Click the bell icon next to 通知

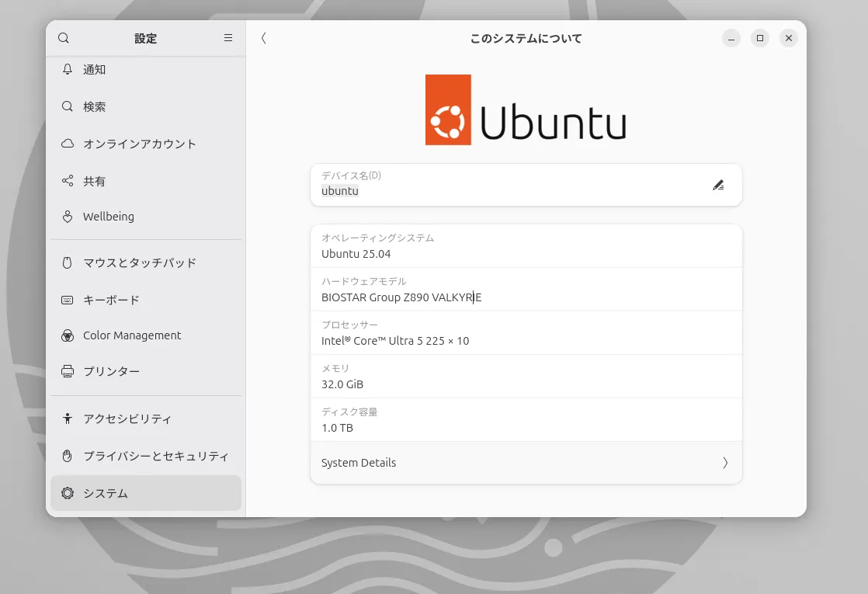(x=68, y=70)
